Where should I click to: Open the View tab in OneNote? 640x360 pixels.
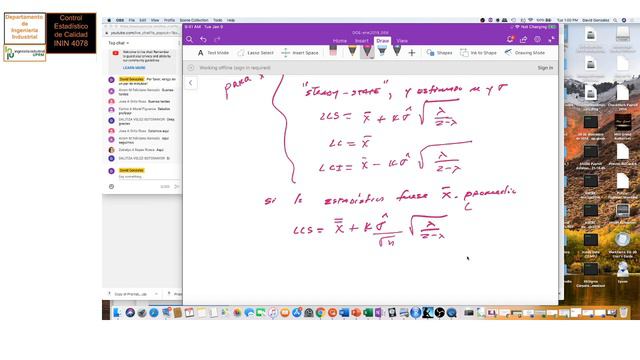402,41
